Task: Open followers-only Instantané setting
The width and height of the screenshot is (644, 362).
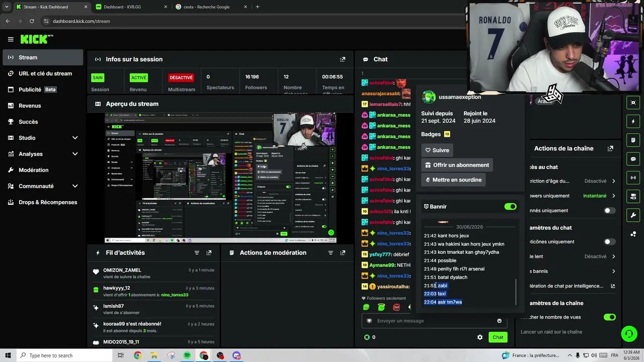Action: 599,196
